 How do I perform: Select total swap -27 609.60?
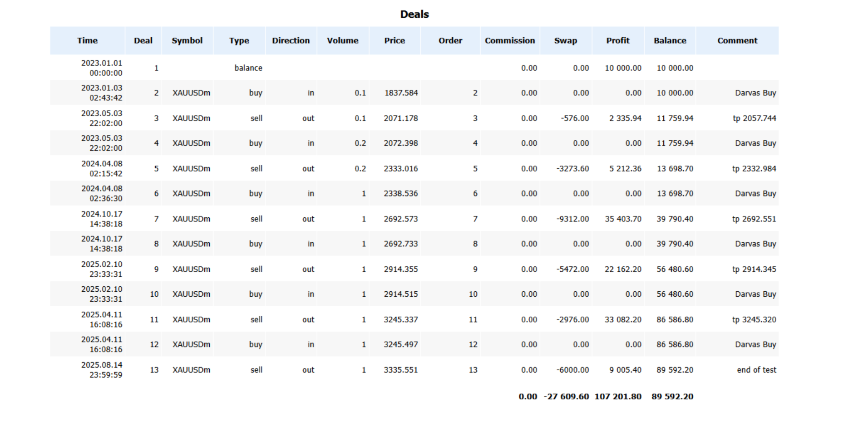pyautogui.click(x=566, y=397)
